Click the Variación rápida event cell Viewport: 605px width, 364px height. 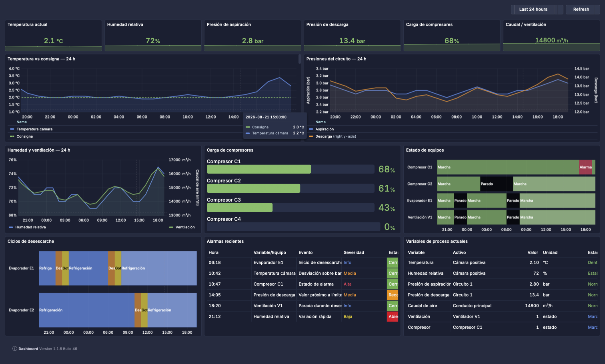(x=316, y=316)
